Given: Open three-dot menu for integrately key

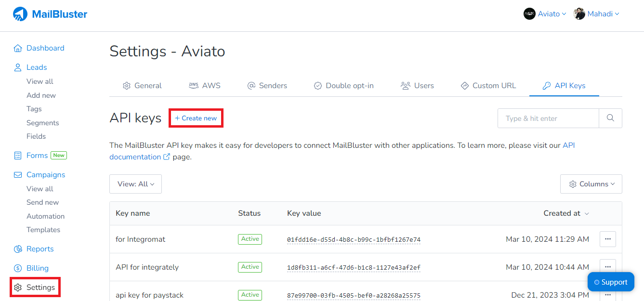Looking at the screenshot, I should [607, 267].
